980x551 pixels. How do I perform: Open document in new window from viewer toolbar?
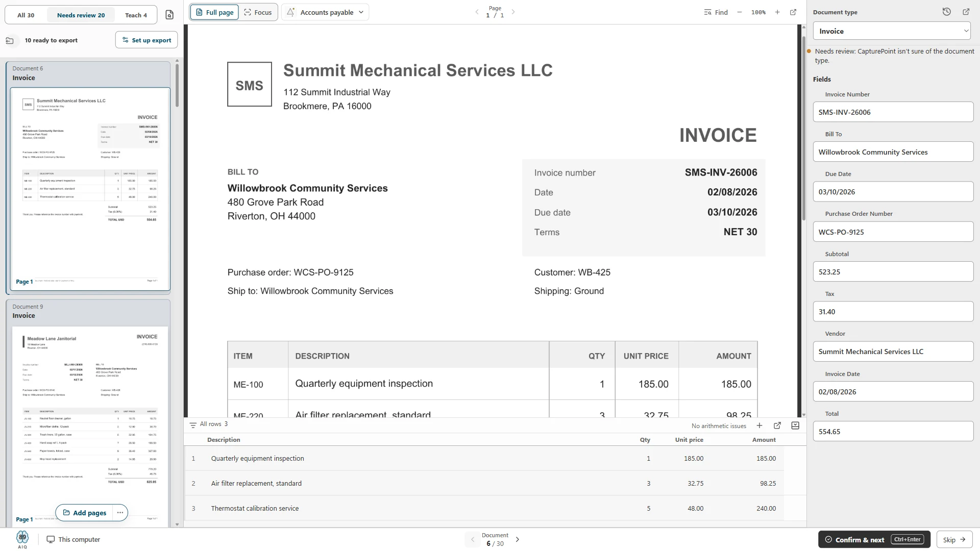[x=793, y=12]
